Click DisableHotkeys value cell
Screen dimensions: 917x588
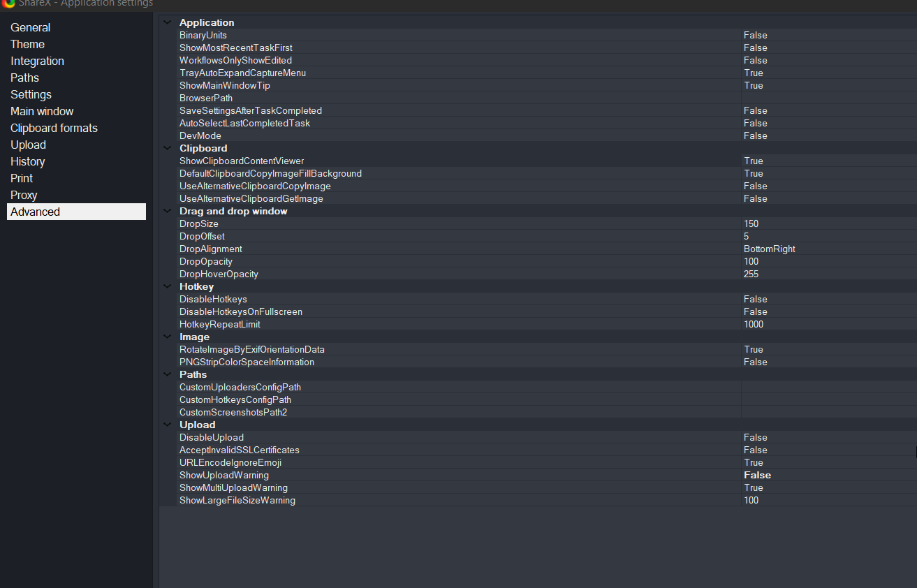(x=756, y=300)
